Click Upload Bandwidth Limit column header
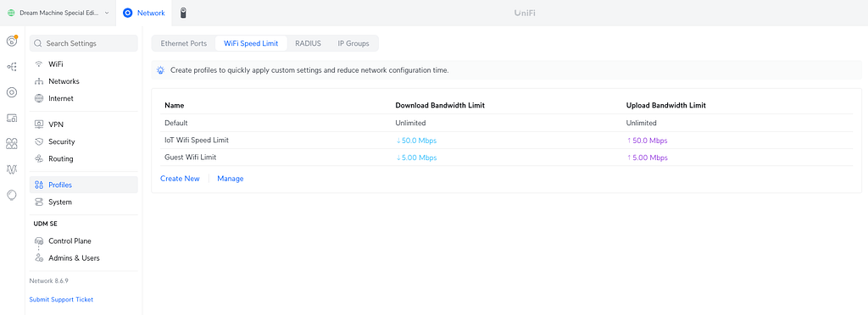This screenshot has width=868, height=315. [666, 105]
